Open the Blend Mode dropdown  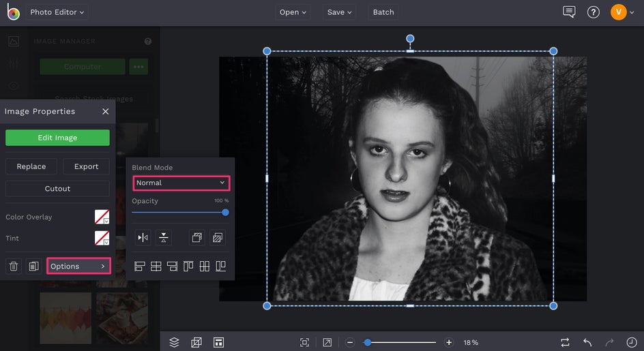[181, 183]
